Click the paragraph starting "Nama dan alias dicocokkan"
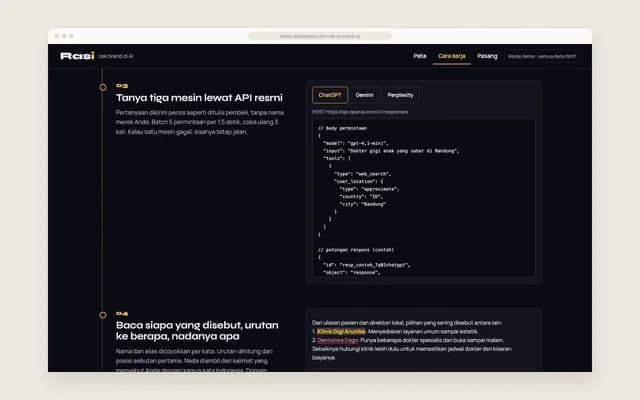The height and width of the screenshot is (400, 640). (x=195, y=361)
